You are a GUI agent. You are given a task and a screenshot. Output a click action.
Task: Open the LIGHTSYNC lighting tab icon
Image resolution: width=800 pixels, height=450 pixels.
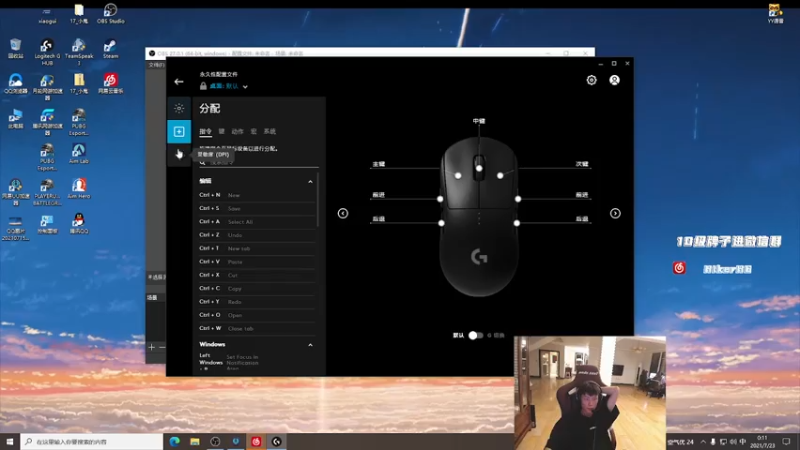click(x=179, y=108)
